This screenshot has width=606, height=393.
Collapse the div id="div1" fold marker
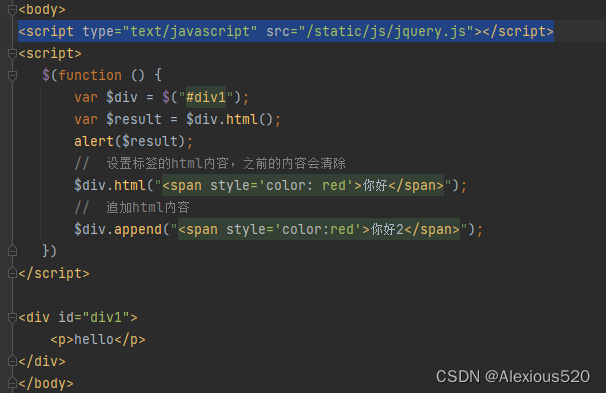[x=12, y=318]
